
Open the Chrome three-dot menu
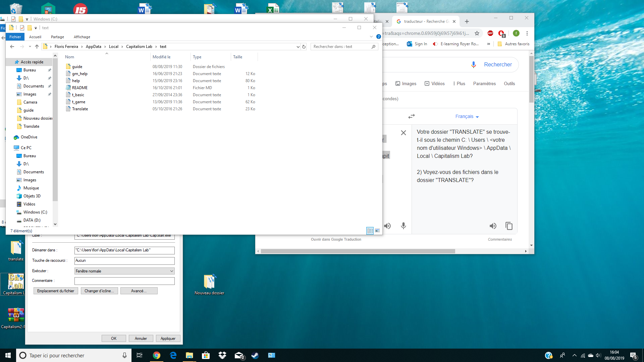pyautogui.click(x=527, y=33)
